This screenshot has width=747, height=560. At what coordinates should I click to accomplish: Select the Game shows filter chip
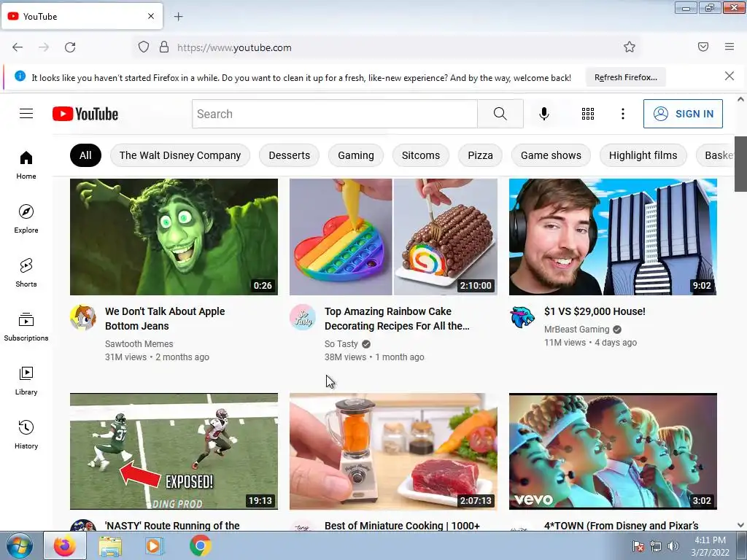click(x=551, y=155)
